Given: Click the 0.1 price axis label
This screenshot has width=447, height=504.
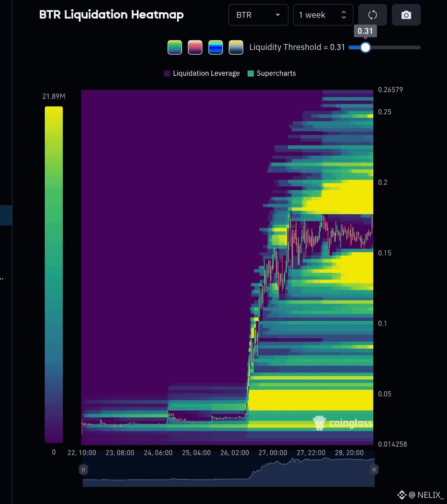Looking at the screenshot, I should pos(382,323).
